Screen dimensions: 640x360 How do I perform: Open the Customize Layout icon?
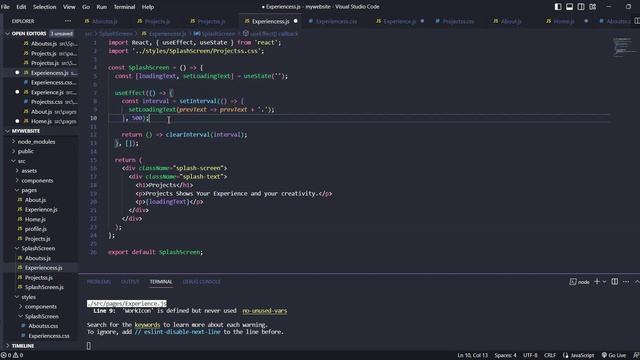pos(593,7)
